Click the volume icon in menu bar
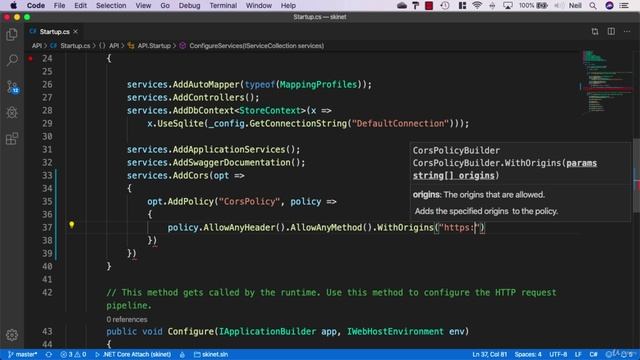The width and height of the screenshot is (640, 360). pyautogui.click(x=559, y=5)
